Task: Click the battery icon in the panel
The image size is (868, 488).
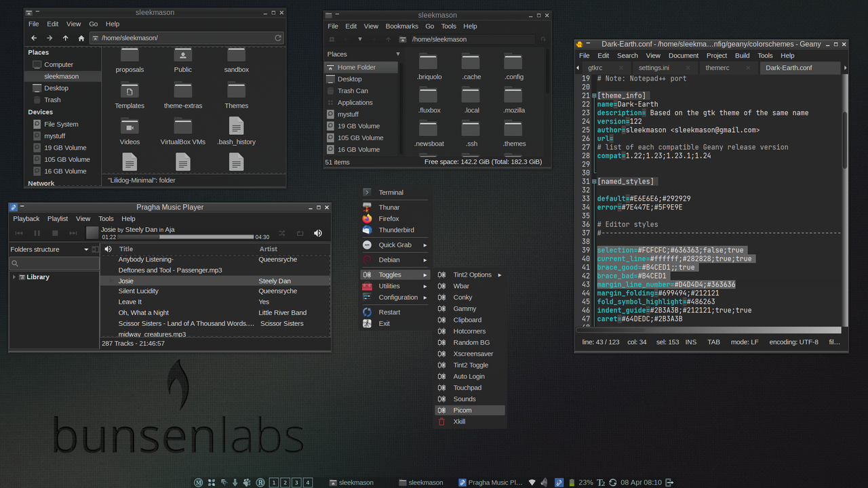Action: pos(572,483)
